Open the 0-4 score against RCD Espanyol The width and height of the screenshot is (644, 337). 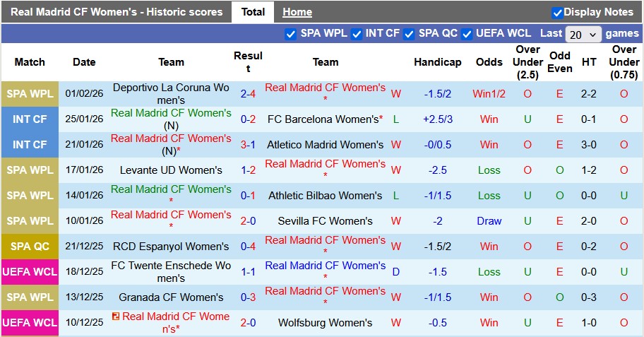(x=248, y=247)
